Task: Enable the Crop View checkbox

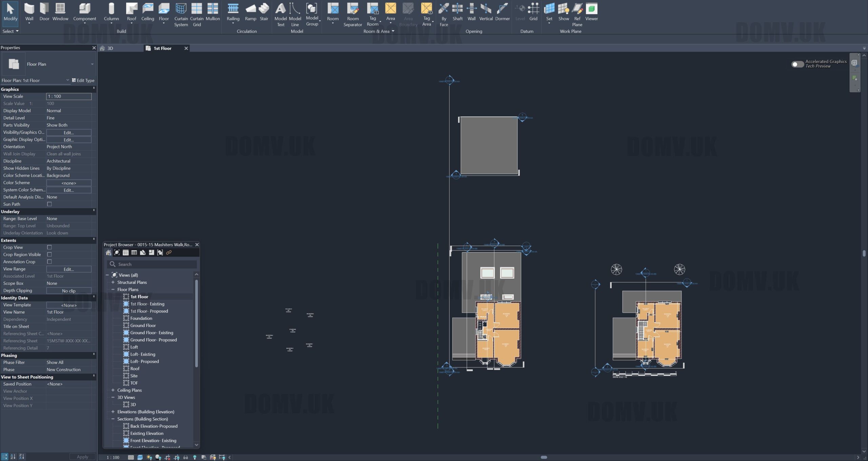Action: point(50,247)
